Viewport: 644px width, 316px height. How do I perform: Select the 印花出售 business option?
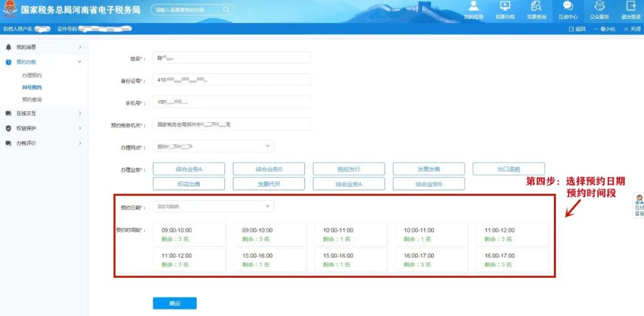coord(189,184)
